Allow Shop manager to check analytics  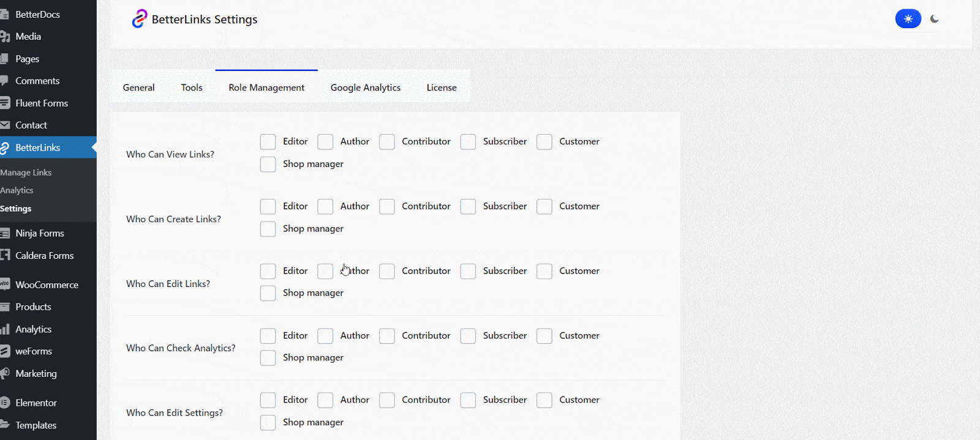click(268, 358)
